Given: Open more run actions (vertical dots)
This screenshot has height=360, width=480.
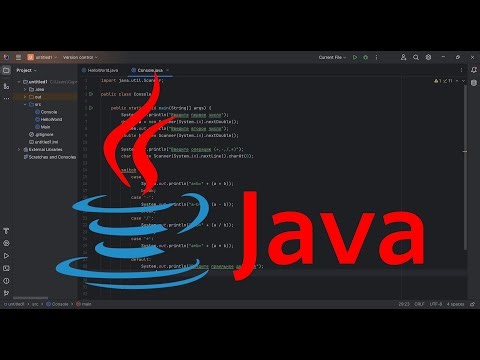Looking at the screenshot, I should coord(376,57).
